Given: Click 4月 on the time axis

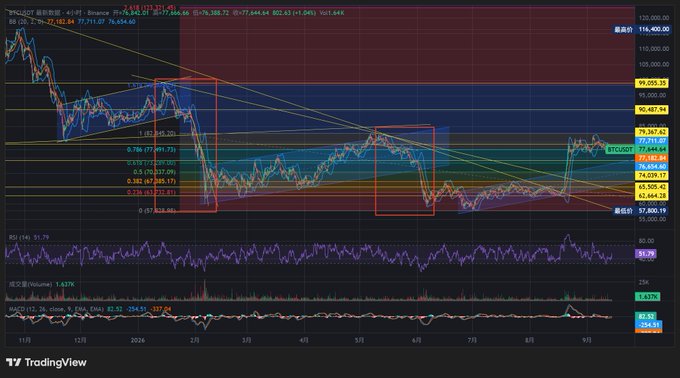Looking at the screenshot, I should click(x=304, y=340).
